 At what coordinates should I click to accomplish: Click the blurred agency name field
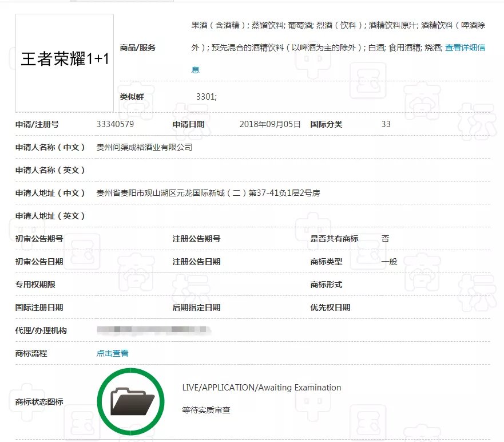pyautogui.click(x=153, y=330)
